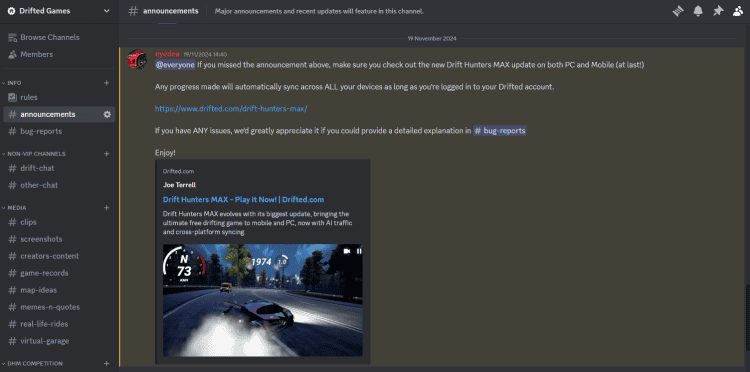Follow the bug-reports channel mention
The height and width of the screenshot is (372, 750).
pyautogui.click(x=499, y=131)
